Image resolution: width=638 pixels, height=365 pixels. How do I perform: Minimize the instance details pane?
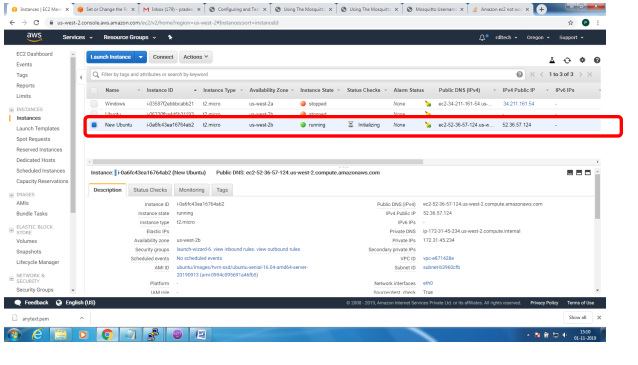tap(570, 173)
